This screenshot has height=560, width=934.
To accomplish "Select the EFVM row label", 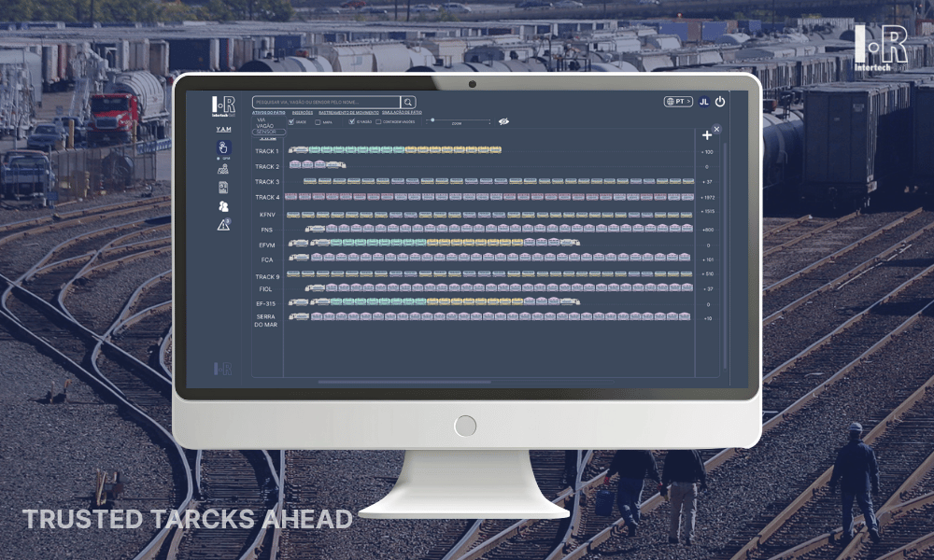I will click(267, 245).
